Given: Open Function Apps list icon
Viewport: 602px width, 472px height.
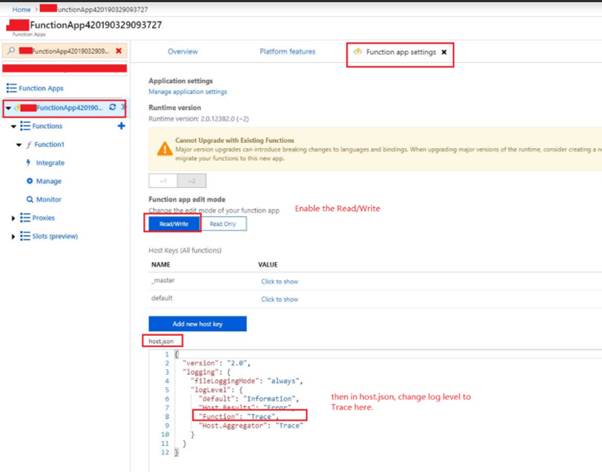Looking at the screenshot, I should coord(12,88).
